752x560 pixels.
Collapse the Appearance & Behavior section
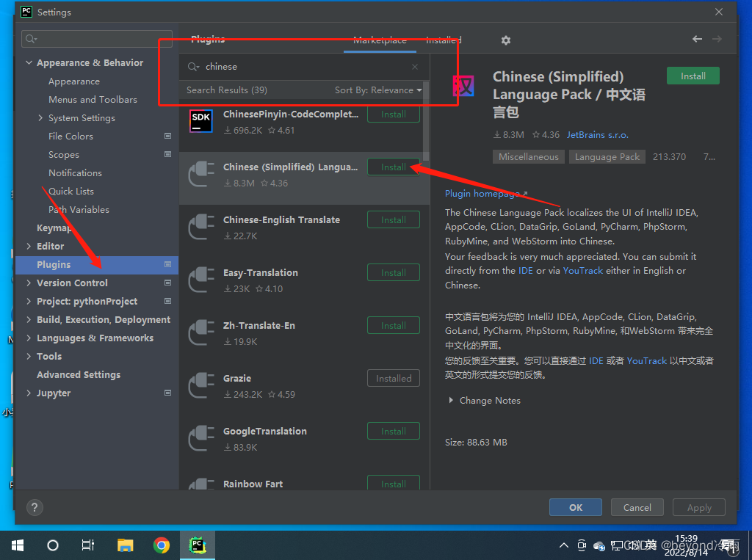(x=29, y=63)
